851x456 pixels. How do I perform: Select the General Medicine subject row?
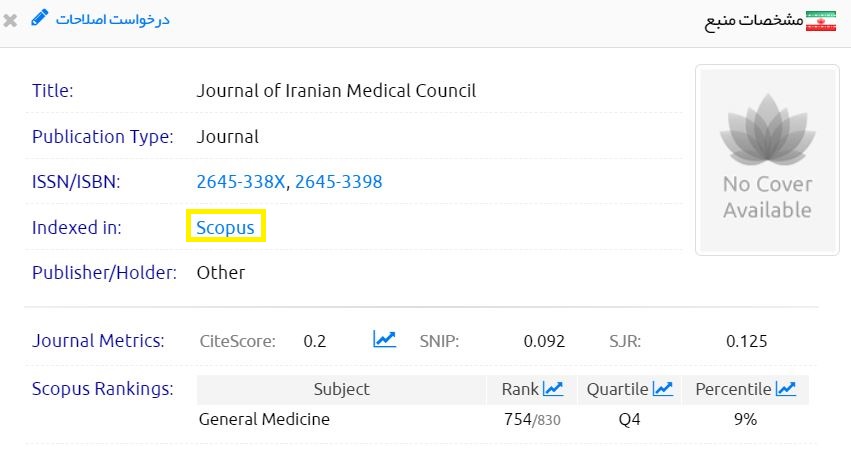pyautogui.click(x=264, y=420)
